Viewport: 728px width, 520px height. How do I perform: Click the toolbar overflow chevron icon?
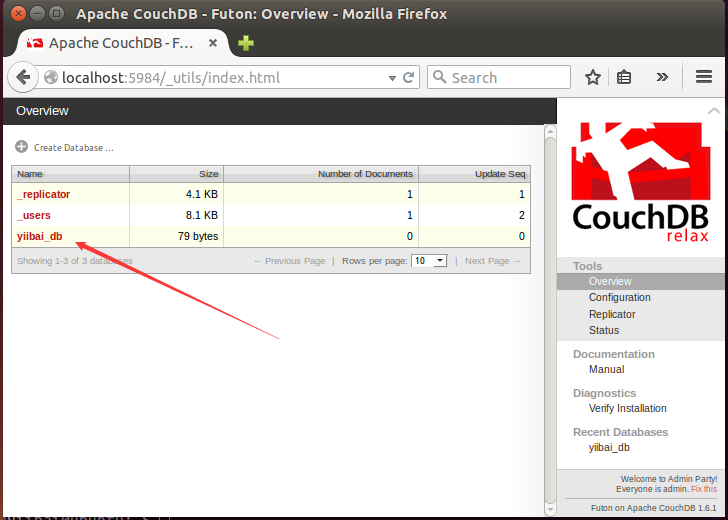[662, 78]
